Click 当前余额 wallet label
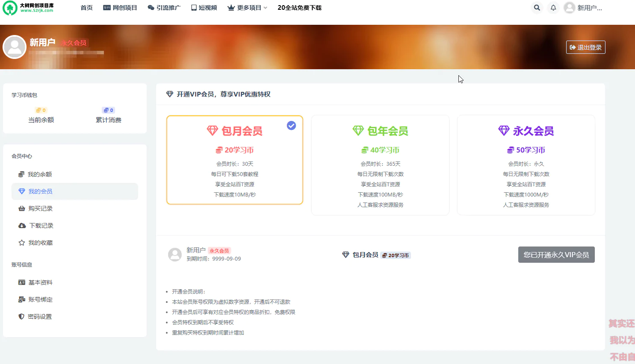 point(41,120)
